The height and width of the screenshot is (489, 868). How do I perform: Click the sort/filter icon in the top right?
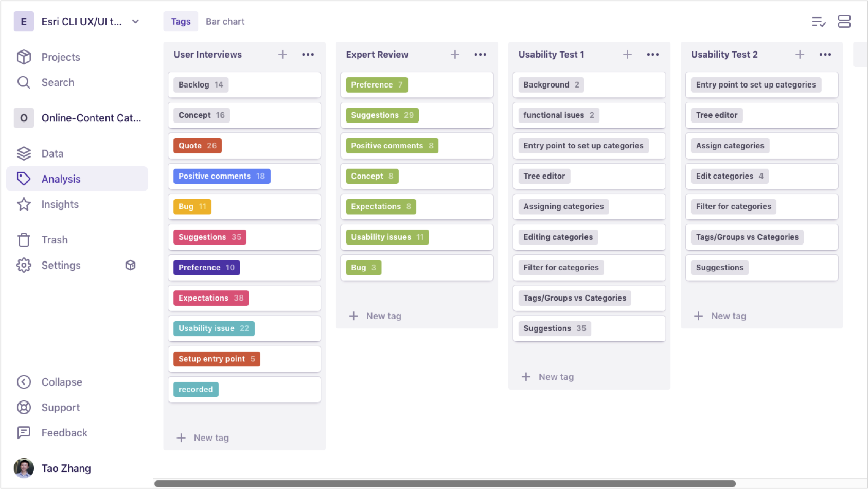coord(819,22)
